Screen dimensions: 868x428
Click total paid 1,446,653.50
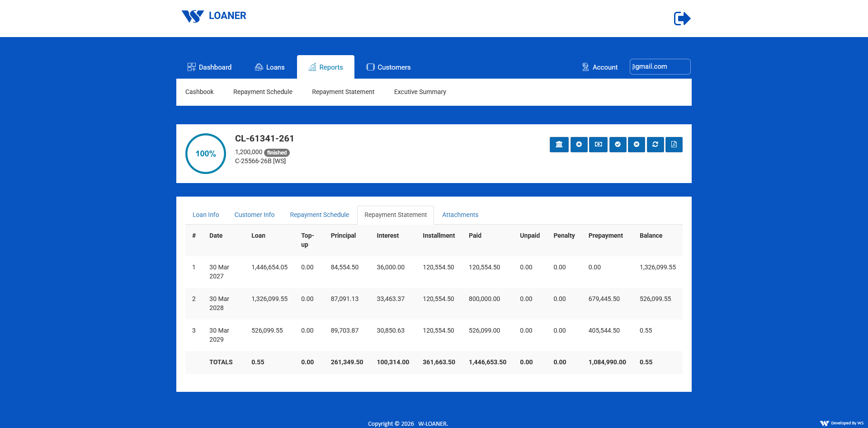(487, 362)
